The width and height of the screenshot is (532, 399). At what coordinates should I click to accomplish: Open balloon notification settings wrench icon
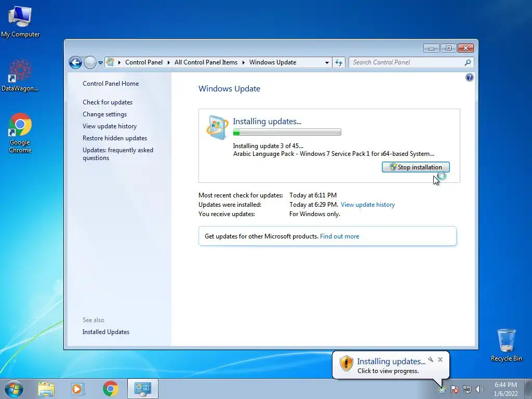click(x=431, y=360)
